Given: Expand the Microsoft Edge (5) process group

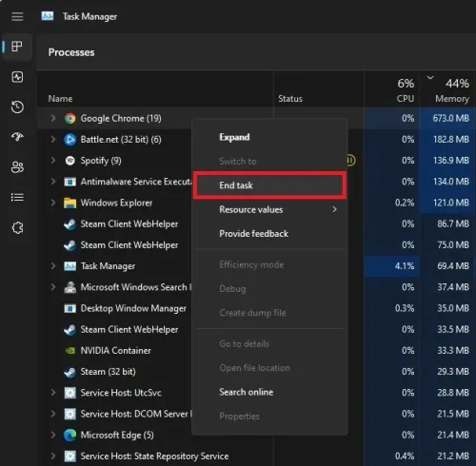Looking at the screenshot, I should [53, 435].
